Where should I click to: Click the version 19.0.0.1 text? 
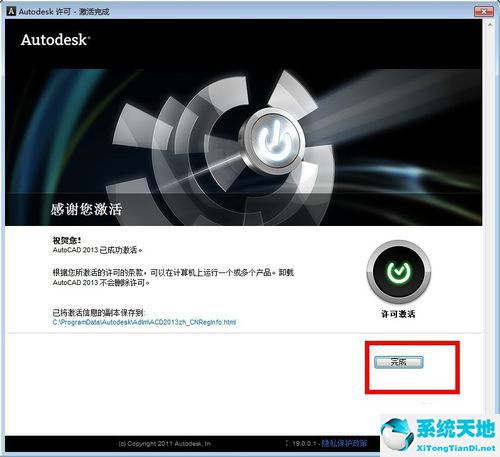[x=304, y=444]
